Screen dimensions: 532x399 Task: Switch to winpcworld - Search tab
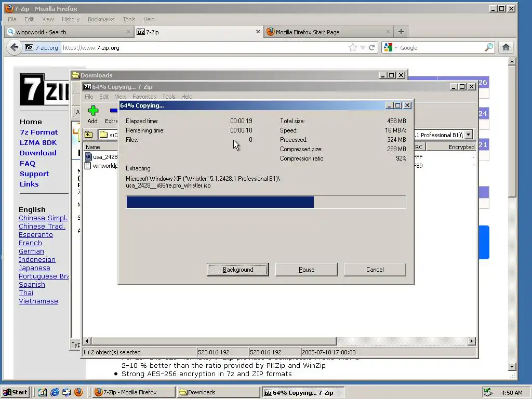(69, 32)
